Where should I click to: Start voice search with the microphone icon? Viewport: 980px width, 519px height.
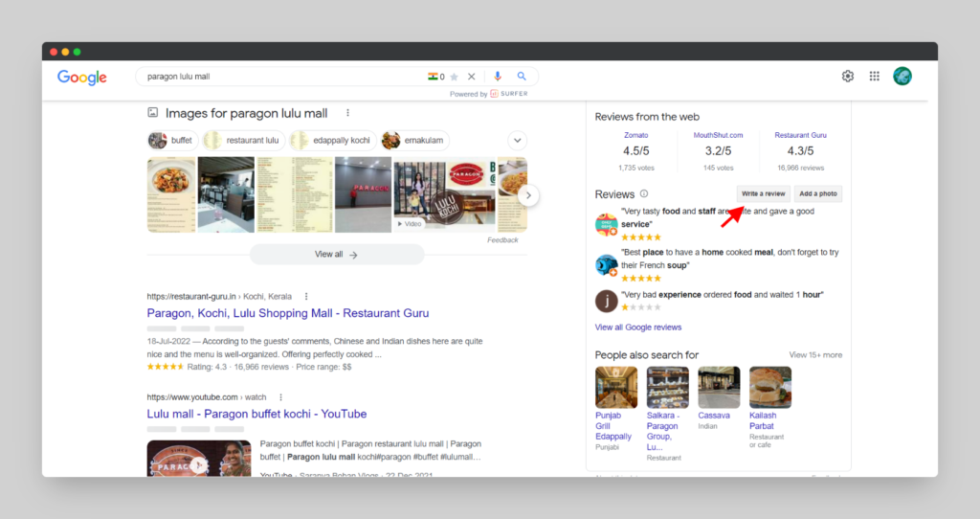coord(498,77)
